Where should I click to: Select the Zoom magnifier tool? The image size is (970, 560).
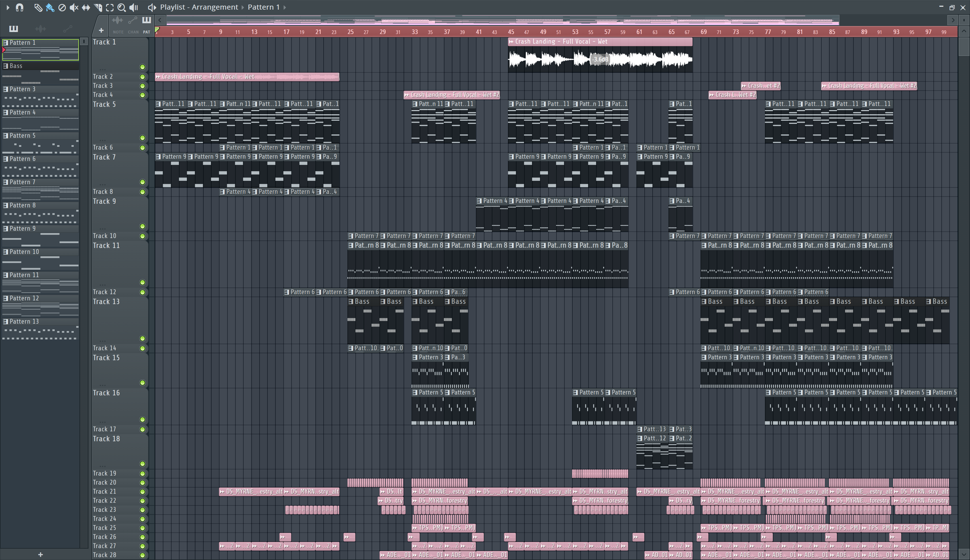[121, 7]
